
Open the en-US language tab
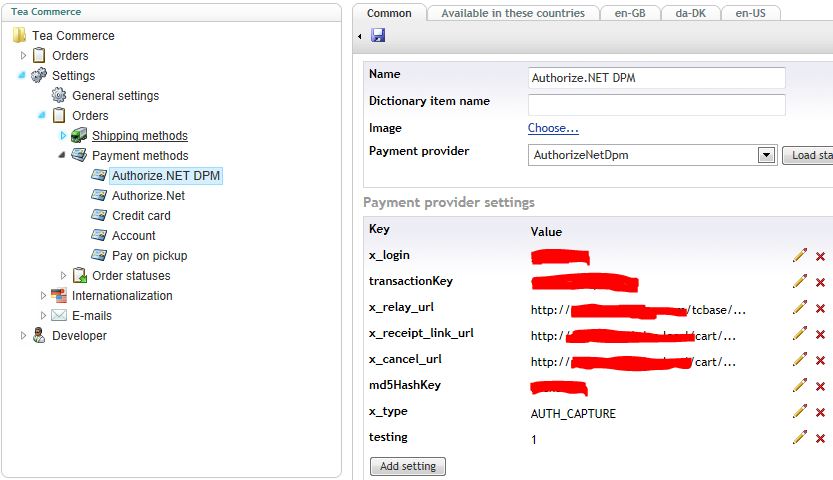point(751,13)
